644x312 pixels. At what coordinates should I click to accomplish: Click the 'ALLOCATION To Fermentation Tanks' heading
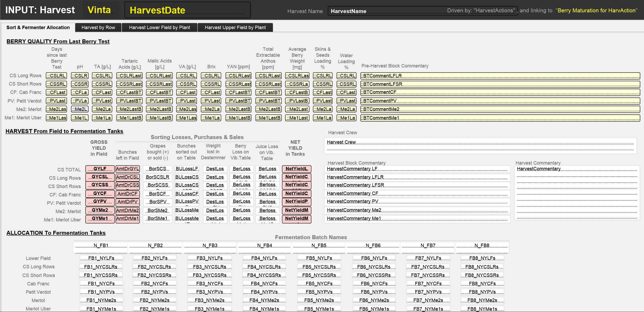(x=56, y=233)
